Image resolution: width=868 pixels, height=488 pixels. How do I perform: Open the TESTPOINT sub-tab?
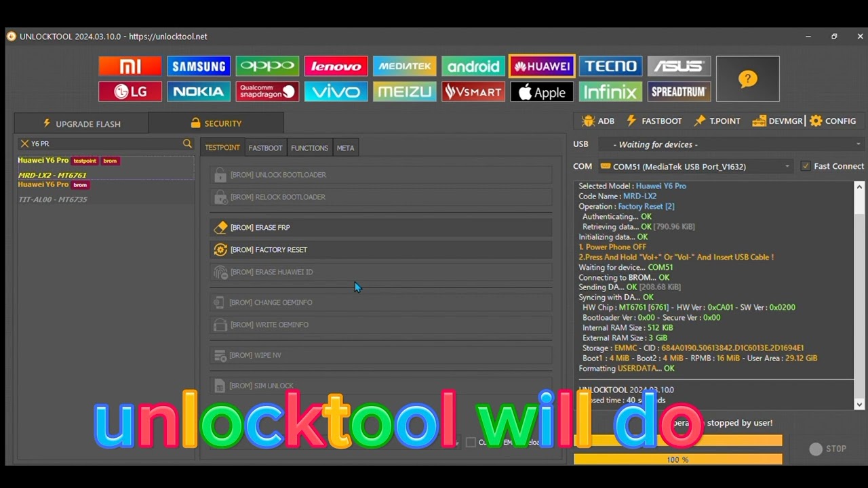click(222, 148)
